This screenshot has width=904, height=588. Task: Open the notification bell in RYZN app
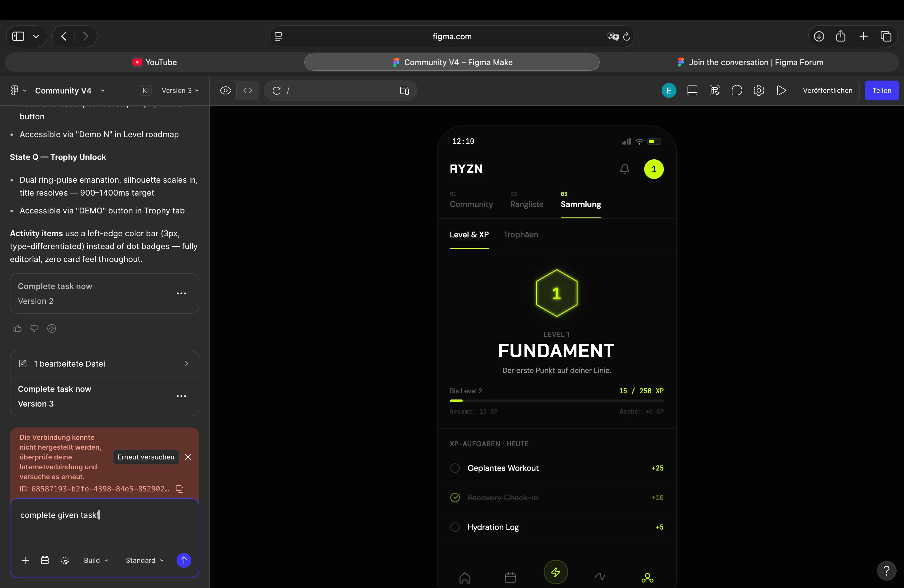tap(625, 169)
